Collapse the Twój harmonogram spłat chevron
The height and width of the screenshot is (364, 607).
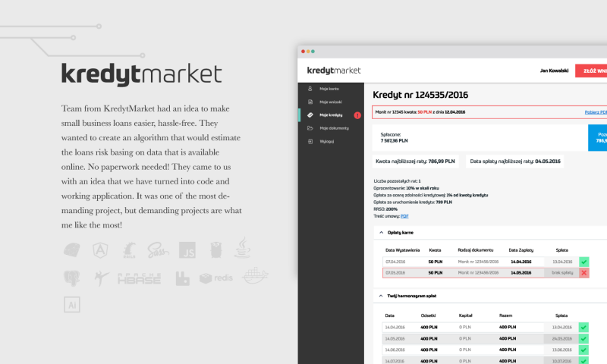point(381,296)
